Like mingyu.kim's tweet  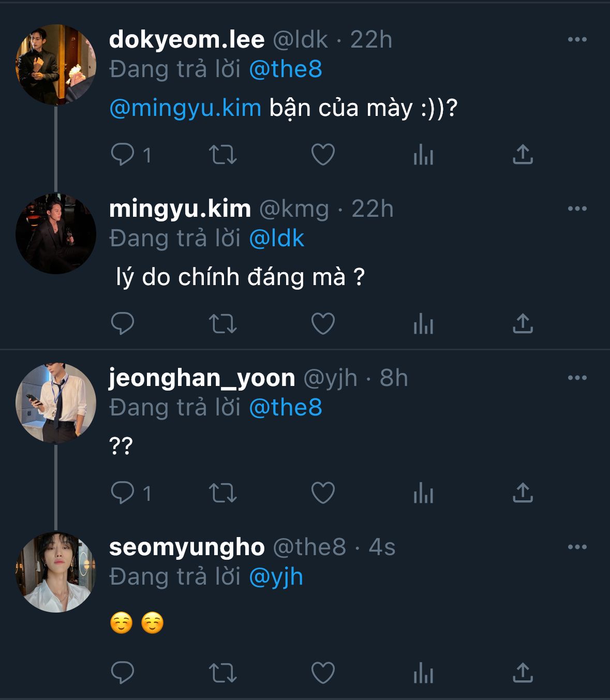coord(323,323)
